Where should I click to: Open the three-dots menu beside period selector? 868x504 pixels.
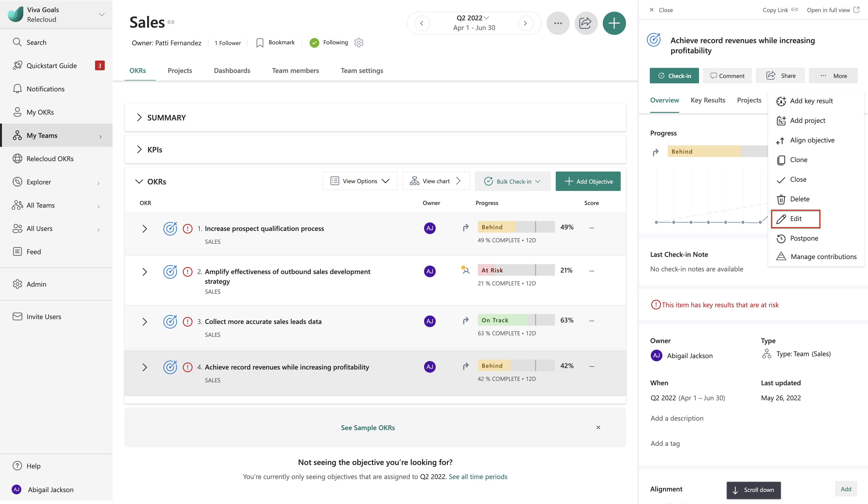point(558,24)
